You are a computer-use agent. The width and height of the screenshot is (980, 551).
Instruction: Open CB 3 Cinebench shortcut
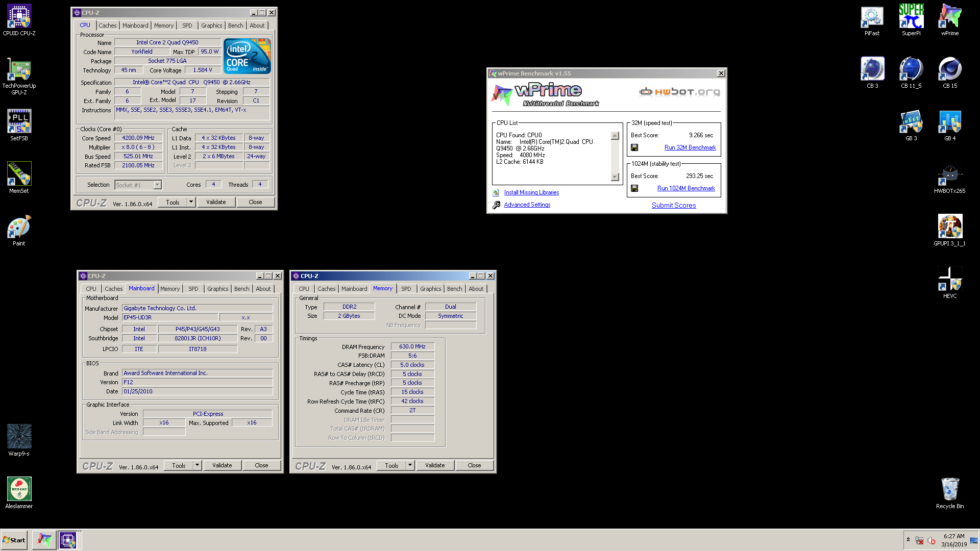(x=872, y=73)
